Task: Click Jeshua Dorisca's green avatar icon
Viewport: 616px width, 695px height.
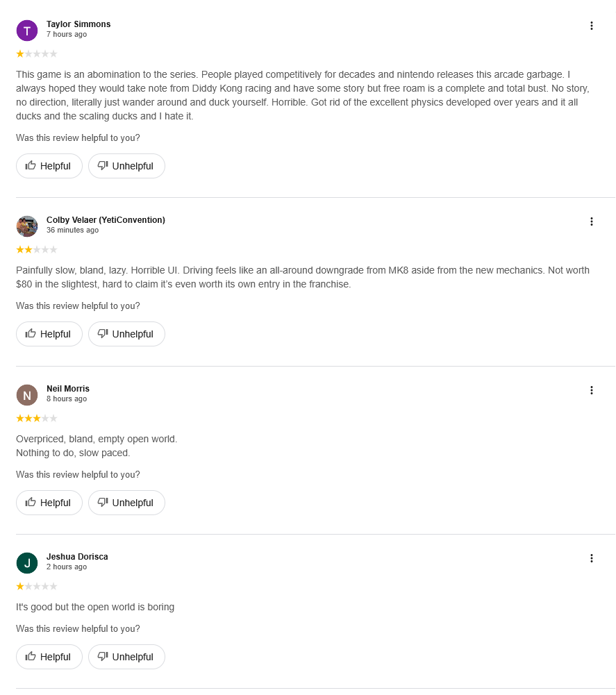Action: [x=27, y=563]
